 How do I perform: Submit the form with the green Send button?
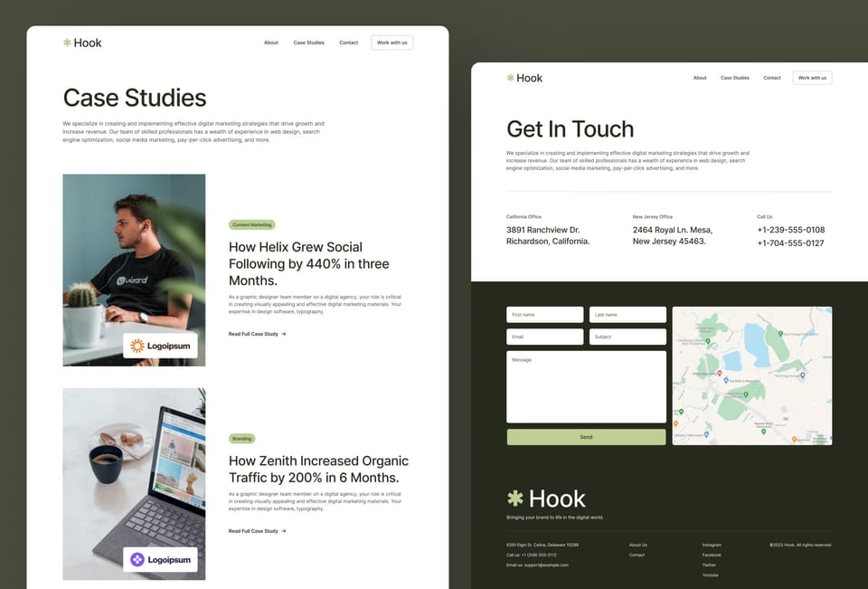point(586,437)
